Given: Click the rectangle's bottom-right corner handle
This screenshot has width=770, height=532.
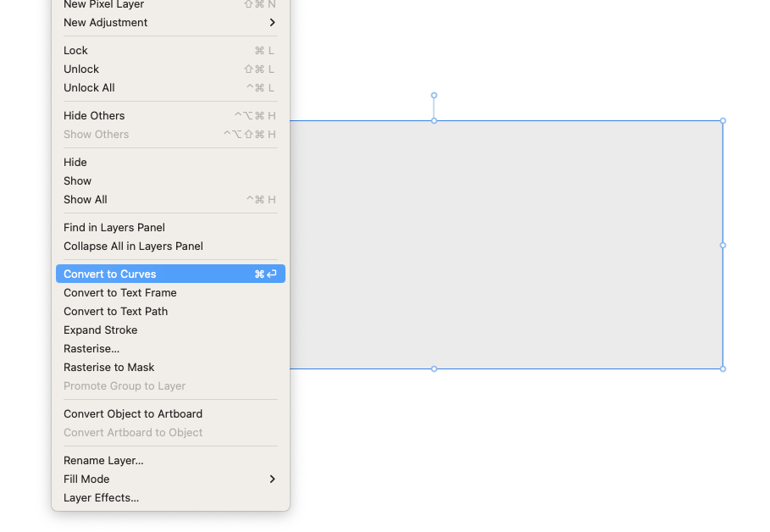Looking at the screenshot, I should [723, 369].
